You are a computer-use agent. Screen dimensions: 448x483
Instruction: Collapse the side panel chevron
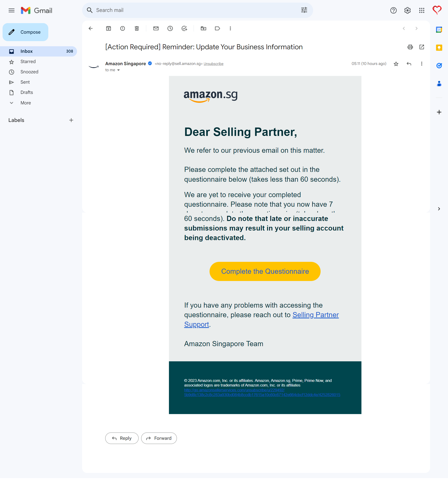(439, 209)
